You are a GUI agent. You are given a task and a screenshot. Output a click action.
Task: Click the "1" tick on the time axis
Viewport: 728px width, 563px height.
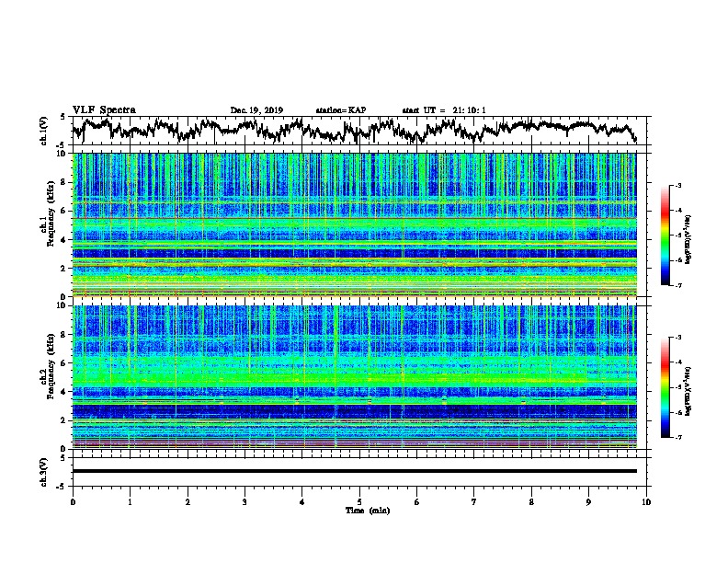coord(130,502)
